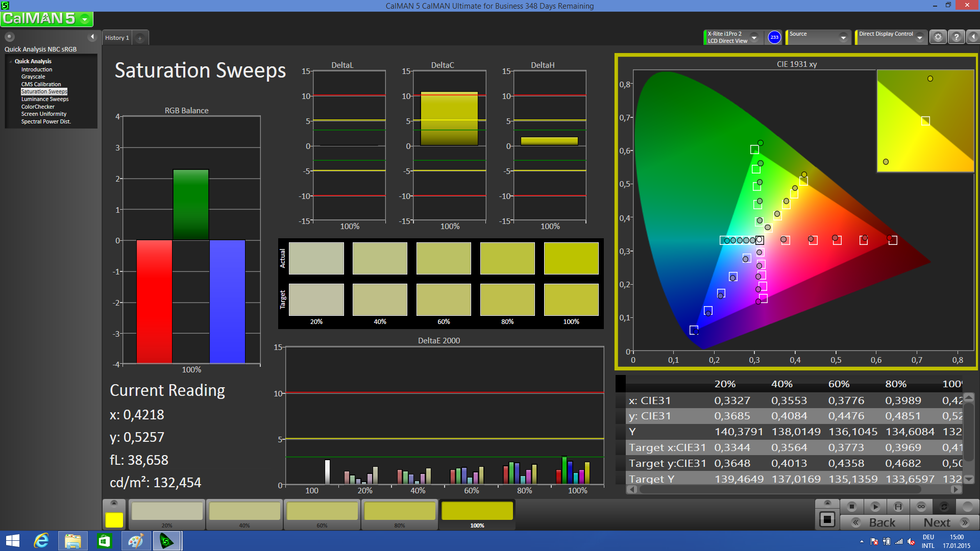
Task: Open the Luminance Sweeps workflow page
Action: pos(45,99)
